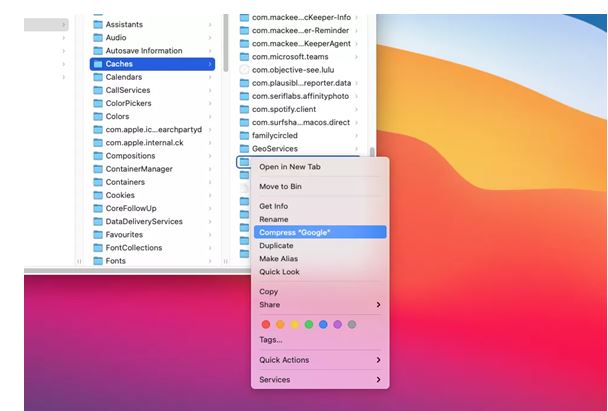Image resolution: width=608 pixels, height=411 pixels.
Task: Expand the Fonts folder chevron
Action: coord(210,261)
